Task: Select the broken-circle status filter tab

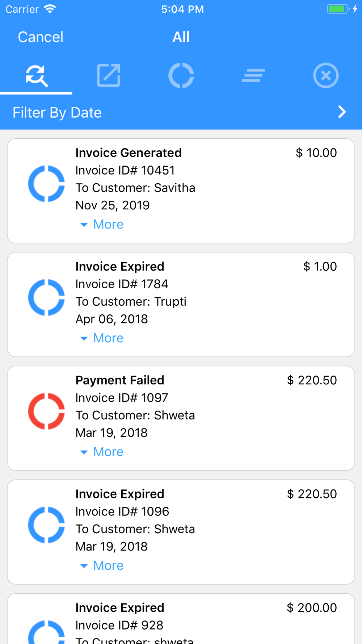Action: point(181,76)
